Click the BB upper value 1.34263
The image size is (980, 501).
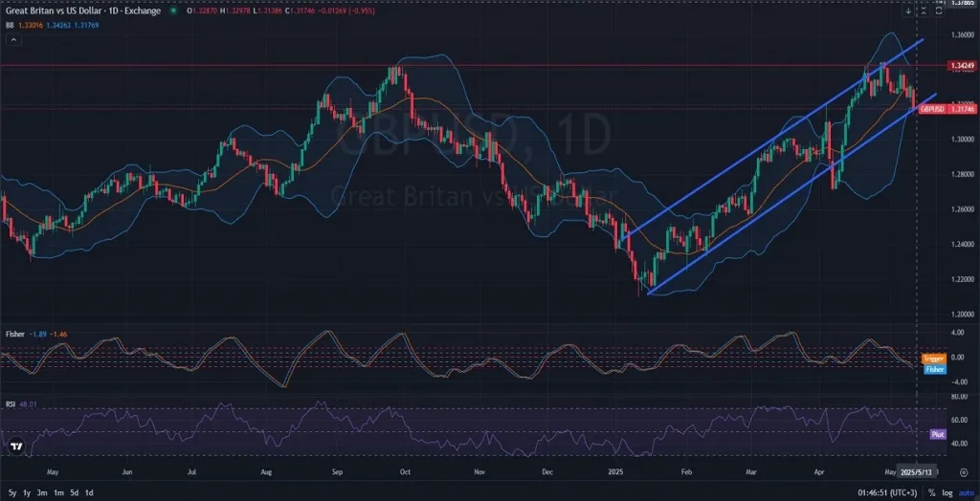[x=60, y=25]
